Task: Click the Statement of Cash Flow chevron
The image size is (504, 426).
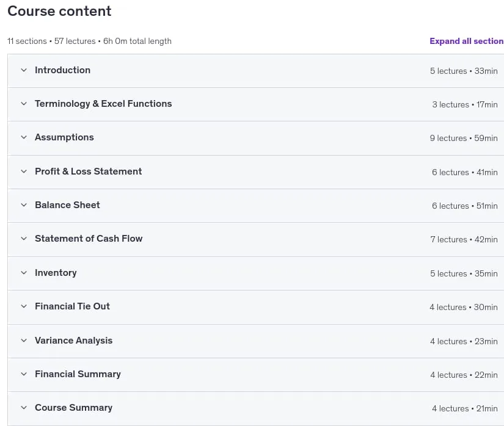Action: [24, 239]
